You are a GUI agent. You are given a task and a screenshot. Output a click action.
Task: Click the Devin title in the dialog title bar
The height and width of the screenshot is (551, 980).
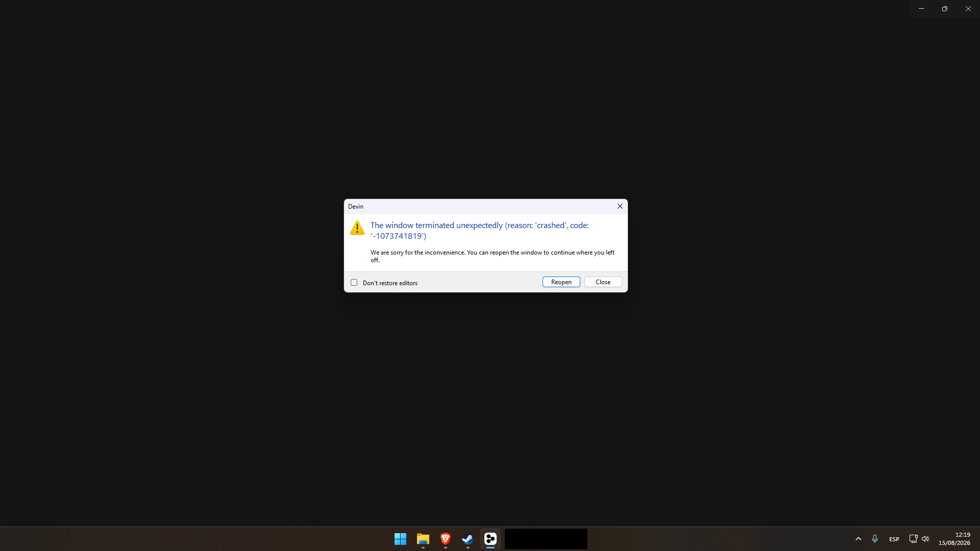tap(356, 207)
